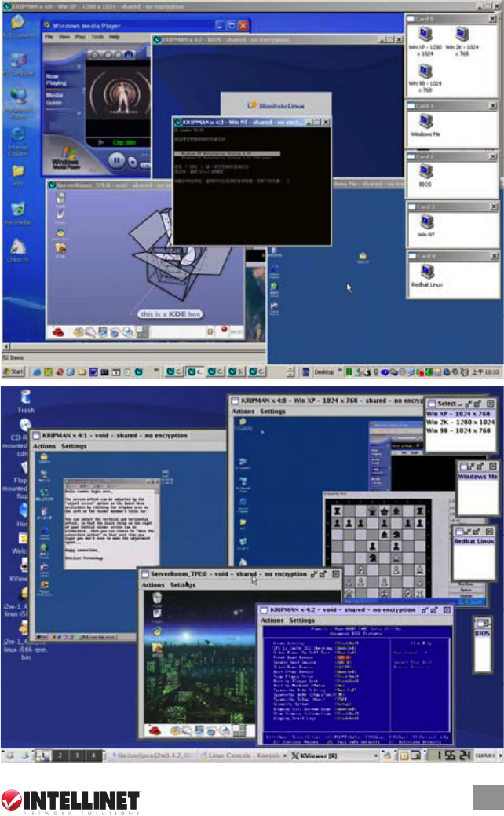Image resolution: width=504 pixels, height=816 pixels.
Task: Open Actions menu in KRIPMAN 4:2 window
Action: click(x=272, y=620)
